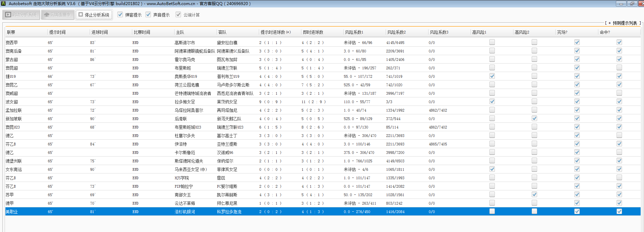Click the 云端连接中 cloud button
Image resolution: width=644 pixels, height=232 pixels.
click(x=57, y=15)
